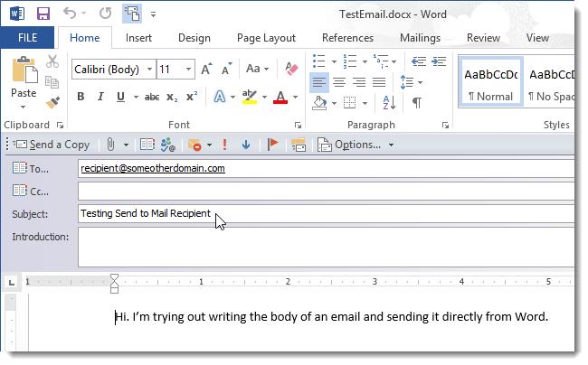
Task: Set High Importance red exclamation
Action: (224, 145)
